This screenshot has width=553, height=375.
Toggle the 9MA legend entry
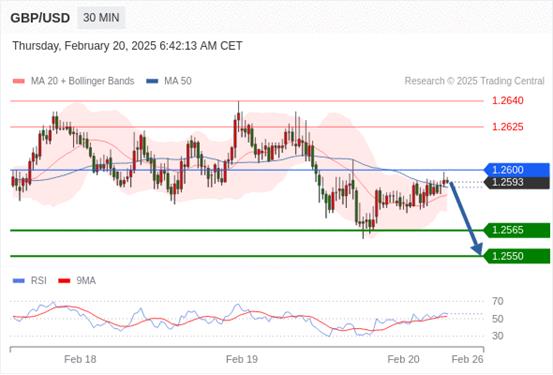coord(77,281)
